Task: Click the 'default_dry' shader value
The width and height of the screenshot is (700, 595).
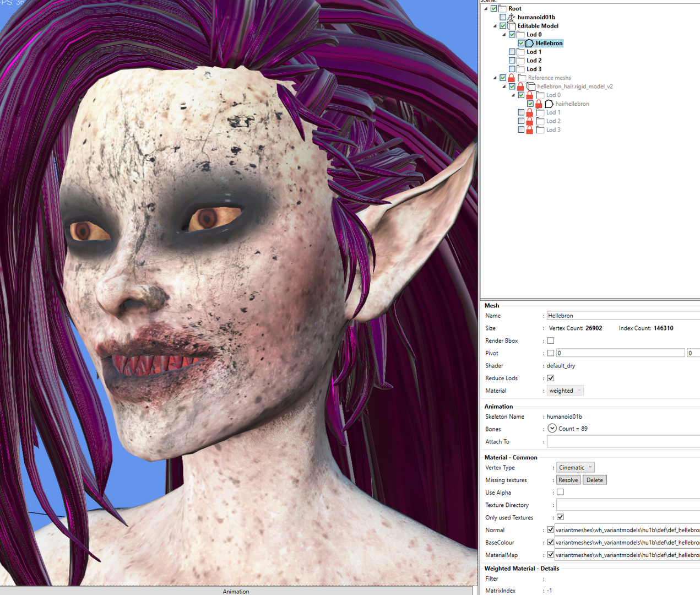Action: point(561,366)
